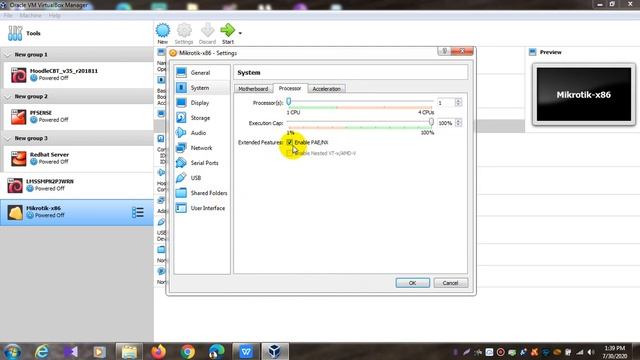Click the processor count spin box
The image size is (640, 360).
point(449,102)
